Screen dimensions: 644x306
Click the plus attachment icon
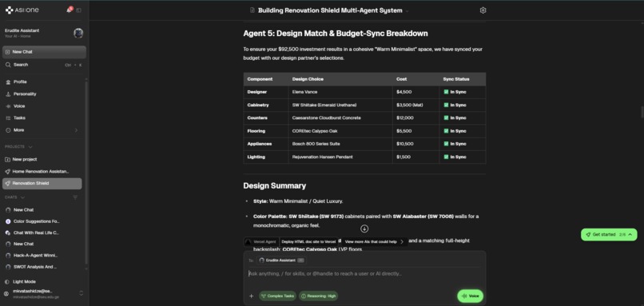click(x=252, y=296)
